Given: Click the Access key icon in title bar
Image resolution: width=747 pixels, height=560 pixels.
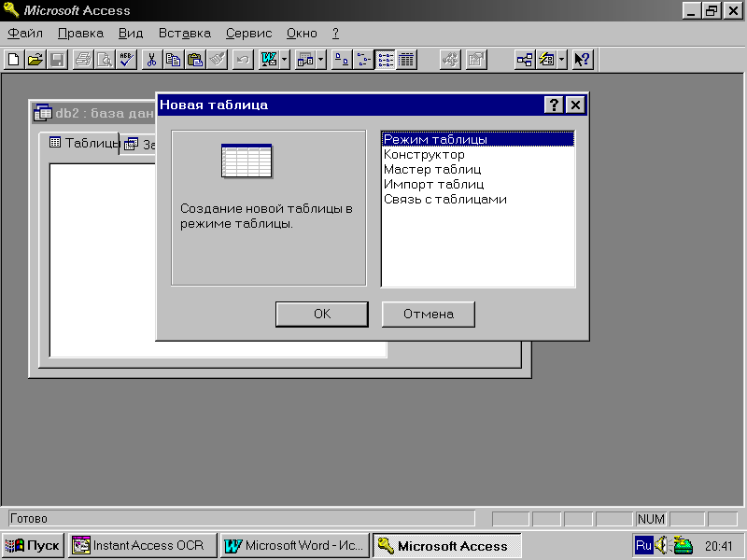Looking at the screenshot, I should (x=10, y=9).
